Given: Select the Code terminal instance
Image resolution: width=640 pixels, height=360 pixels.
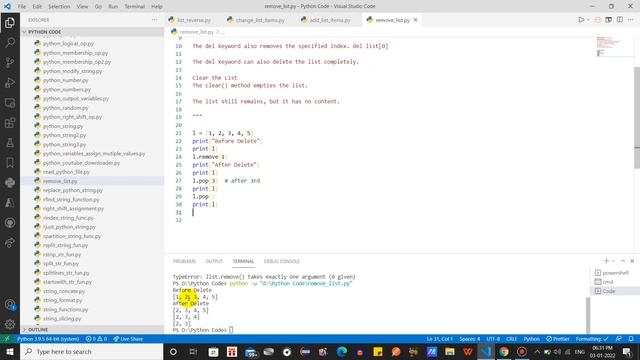Looking at the screenshot, I should (x=614, y=291).
